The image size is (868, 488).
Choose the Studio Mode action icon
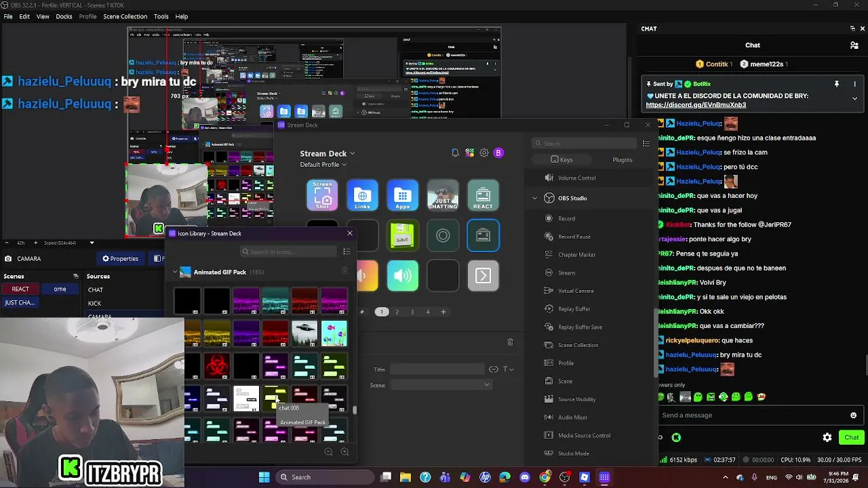549,453
